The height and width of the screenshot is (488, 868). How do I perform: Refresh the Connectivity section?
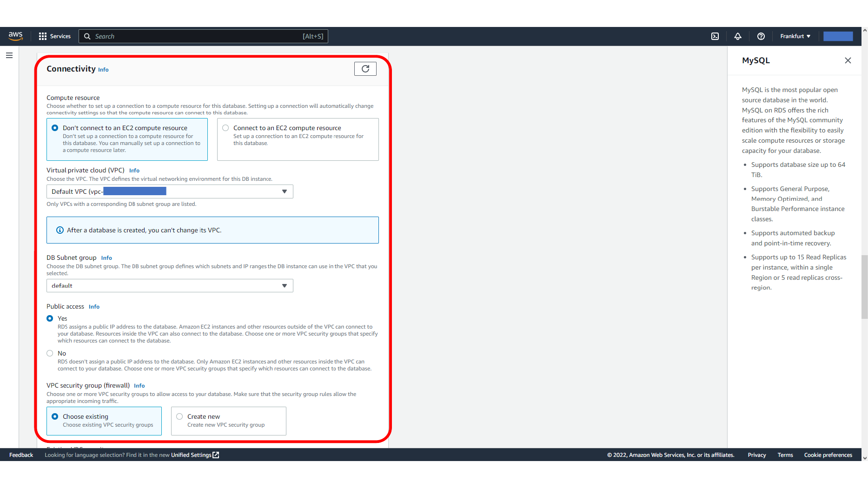pyautogui.click(x=365, y=69)
